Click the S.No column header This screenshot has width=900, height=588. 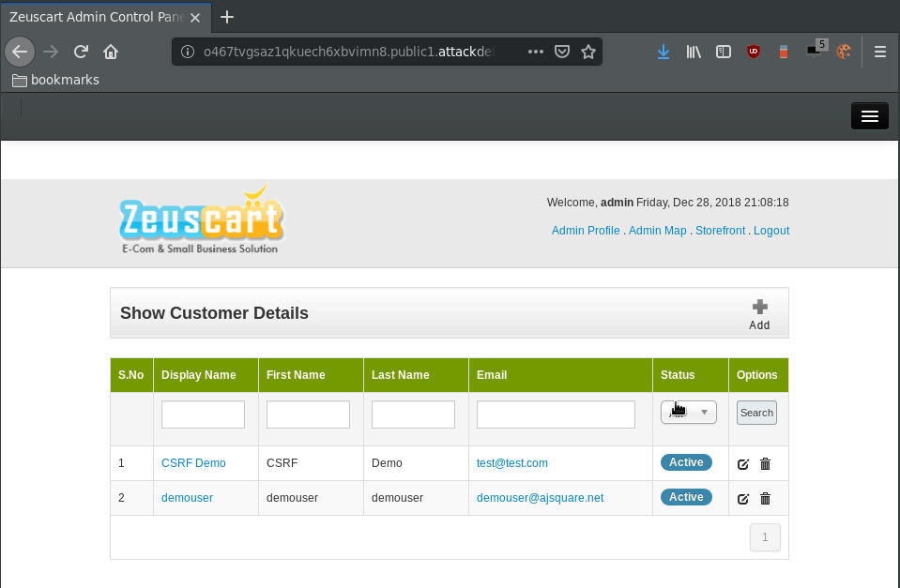pyautogui.click(x=130, y=374)
